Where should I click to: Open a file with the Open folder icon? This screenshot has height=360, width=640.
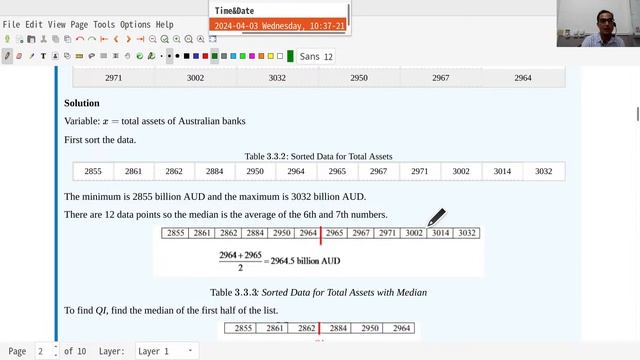[x=31, y=39]
